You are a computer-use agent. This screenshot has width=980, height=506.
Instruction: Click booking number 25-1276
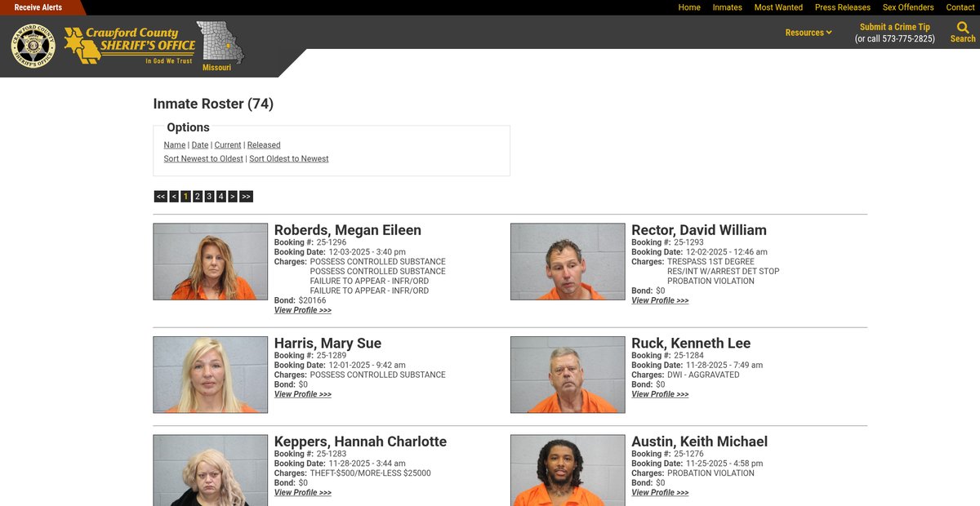point(688,455)
